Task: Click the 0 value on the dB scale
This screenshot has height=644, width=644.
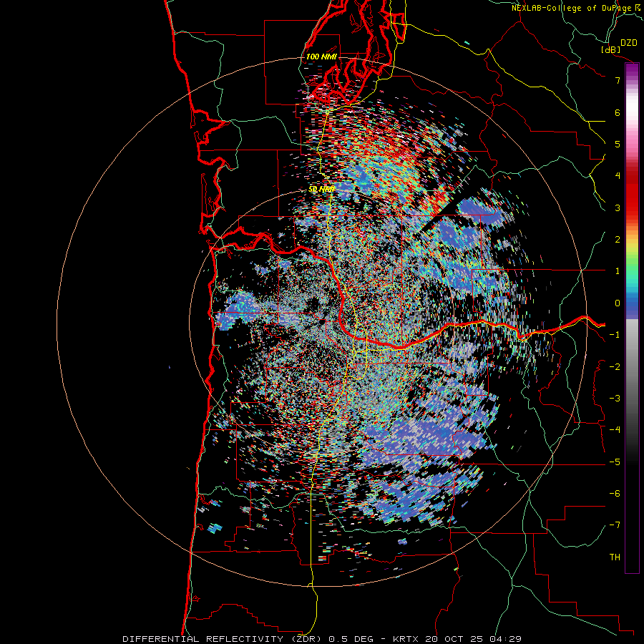Action: 618,303
